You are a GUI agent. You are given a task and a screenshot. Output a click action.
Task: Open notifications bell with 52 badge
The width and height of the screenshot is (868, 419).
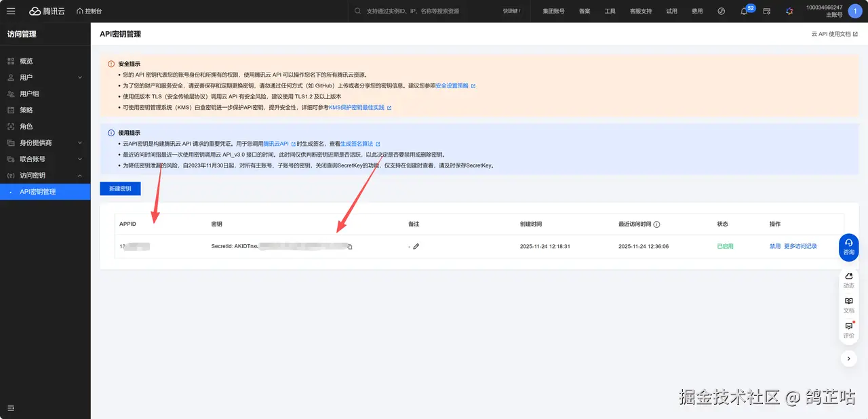tap(746, 10)
